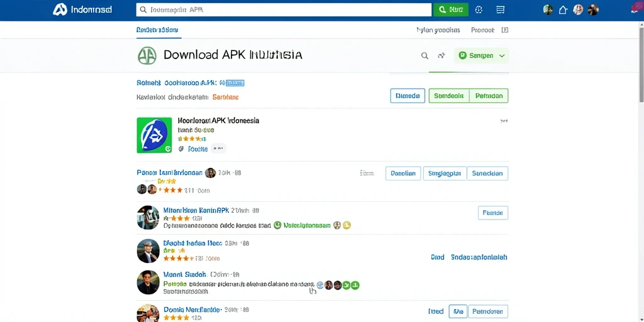Click the green 'Pelmdan' button
This screenshot has width=644, height=322.
[489, 96]
